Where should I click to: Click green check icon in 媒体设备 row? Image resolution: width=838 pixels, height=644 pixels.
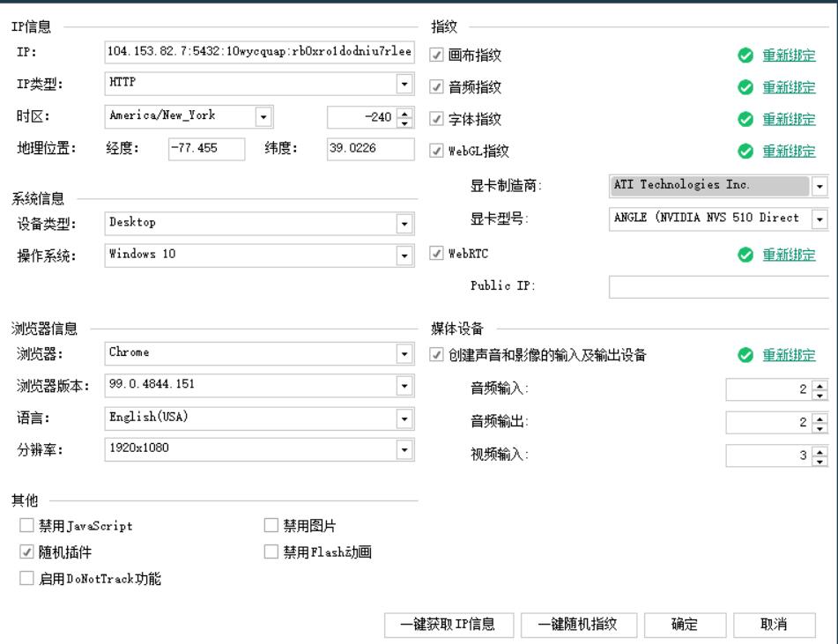745,355
